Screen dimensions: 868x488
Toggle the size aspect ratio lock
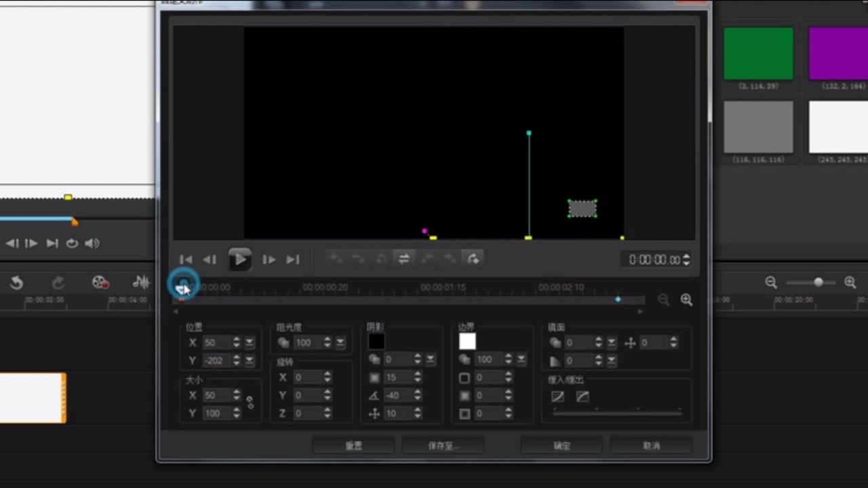(250, 403)
